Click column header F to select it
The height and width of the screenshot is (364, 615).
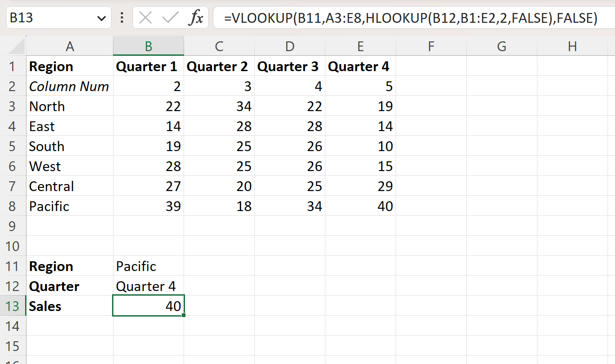[x=431, y=46]
